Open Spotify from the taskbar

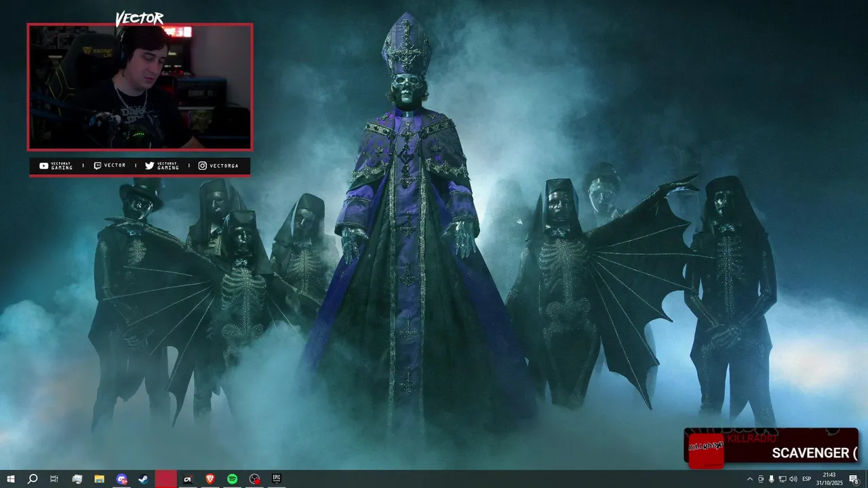[x=232, y=479]
